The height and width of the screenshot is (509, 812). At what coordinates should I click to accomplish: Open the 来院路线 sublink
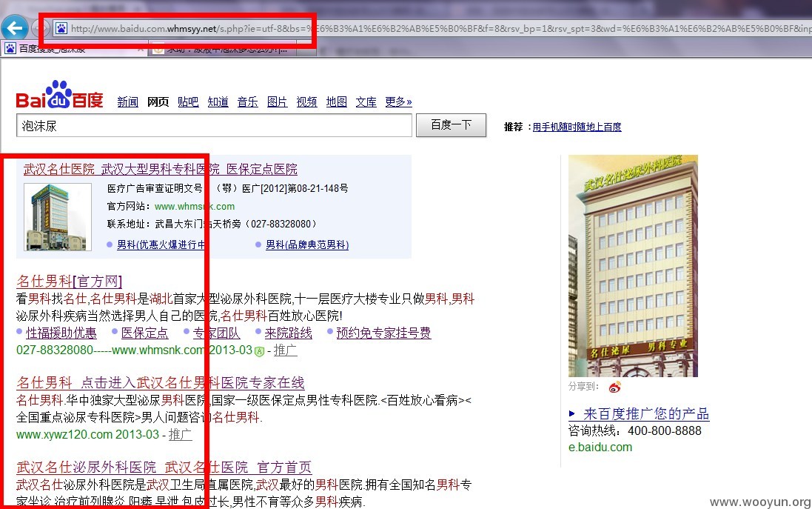pyautogui.click(x=289, y=333)
